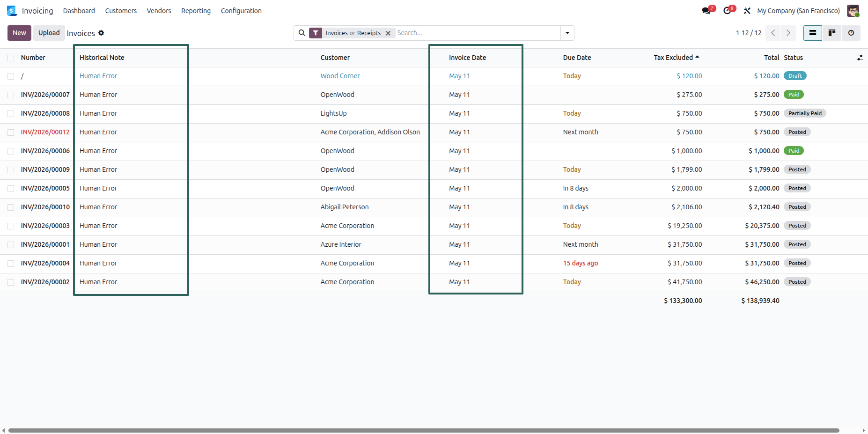868x434 pixels.
Task: Open the activities clock icon
Action: (x=727, y=11)
